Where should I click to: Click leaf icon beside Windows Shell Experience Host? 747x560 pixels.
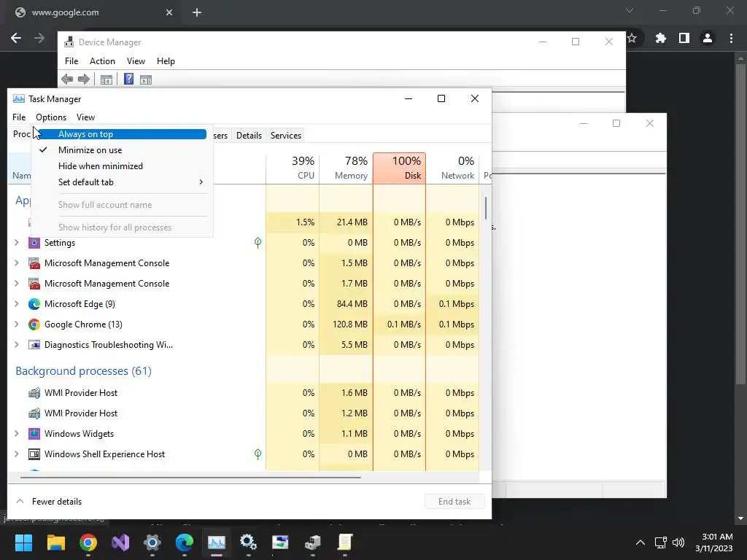(258, 454)
